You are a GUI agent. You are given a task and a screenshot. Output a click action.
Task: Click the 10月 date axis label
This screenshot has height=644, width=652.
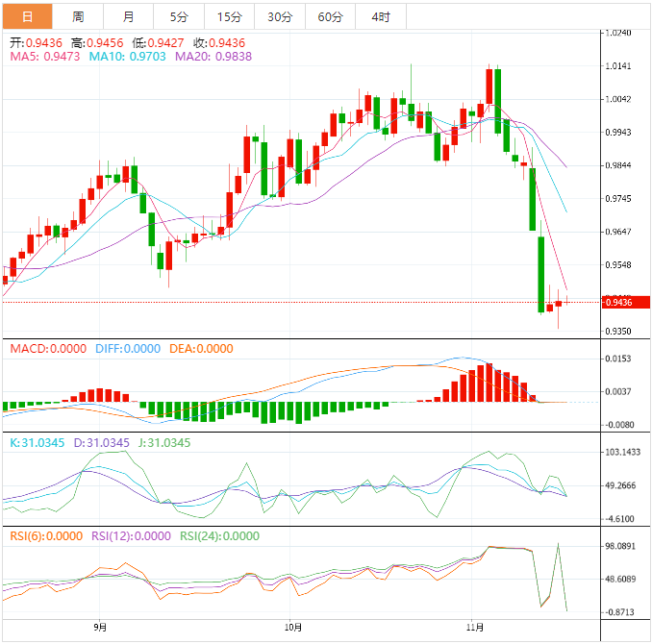pos(292,627)
